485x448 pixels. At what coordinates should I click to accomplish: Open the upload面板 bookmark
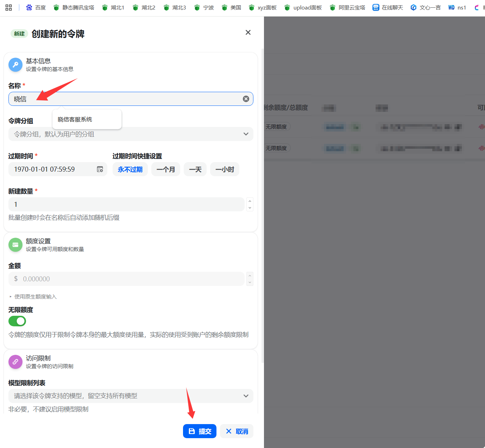click(303, 7)
